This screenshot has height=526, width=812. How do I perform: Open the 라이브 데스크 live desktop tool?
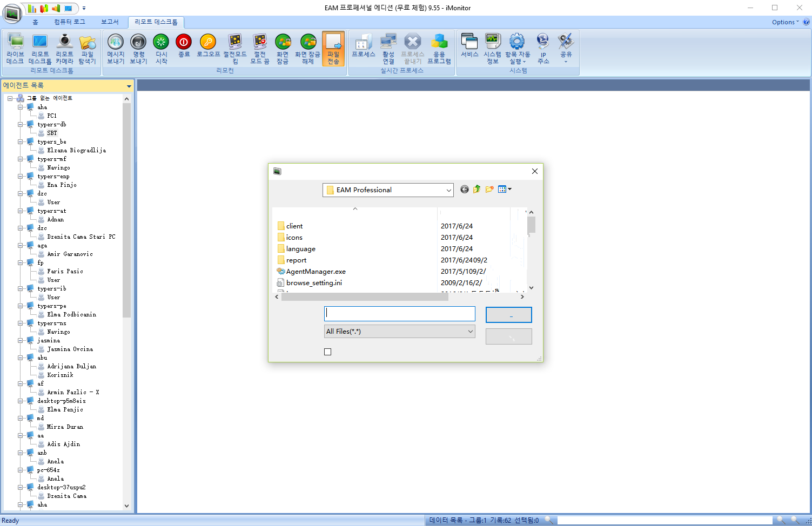tap(15, 49)
